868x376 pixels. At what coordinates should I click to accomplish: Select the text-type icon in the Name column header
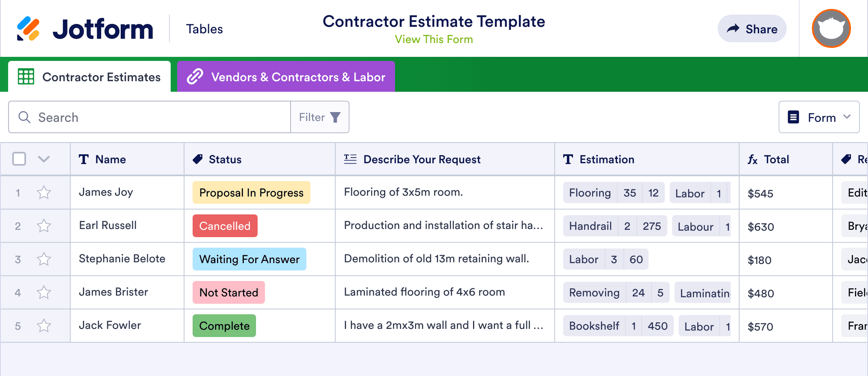pos(84,159)
